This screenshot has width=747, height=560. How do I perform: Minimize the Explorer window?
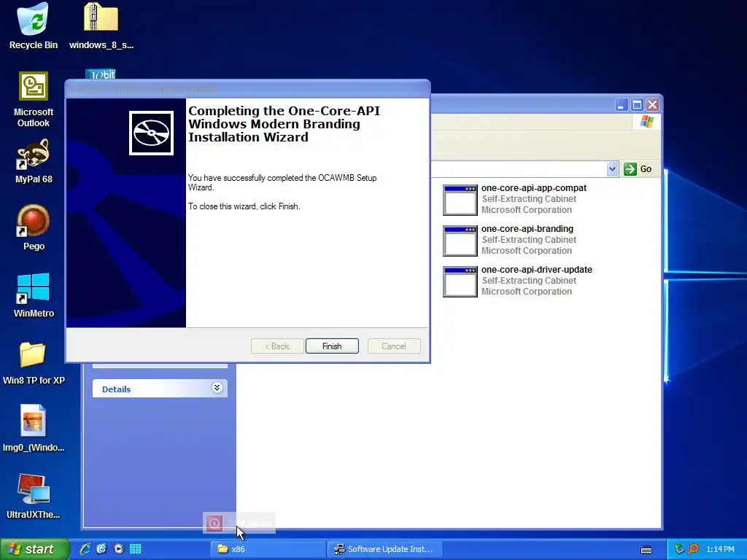click(x=621, y=105)
